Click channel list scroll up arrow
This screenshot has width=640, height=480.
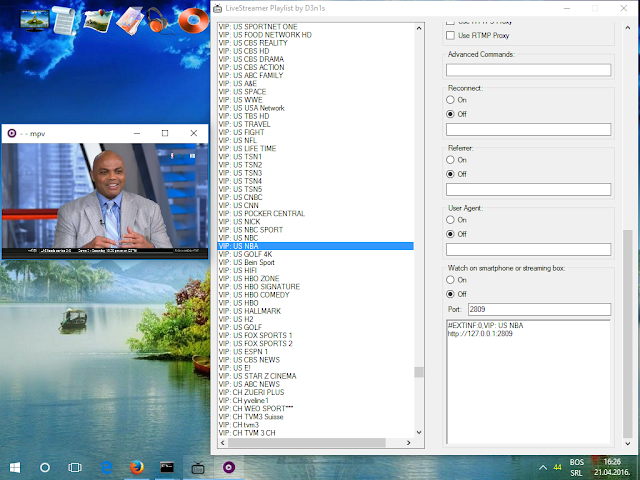pos(419,28)
